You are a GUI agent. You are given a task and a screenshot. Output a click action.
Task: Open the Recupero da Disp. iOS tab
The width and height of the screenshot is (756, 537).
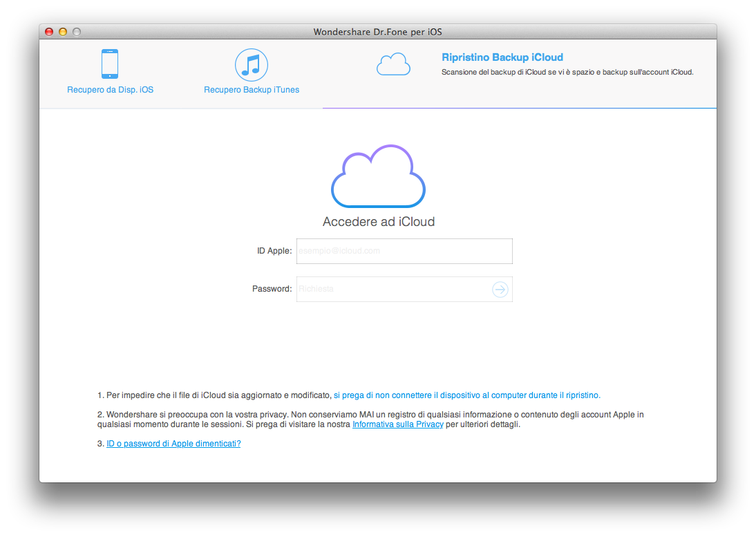click(x=111, y=90)
